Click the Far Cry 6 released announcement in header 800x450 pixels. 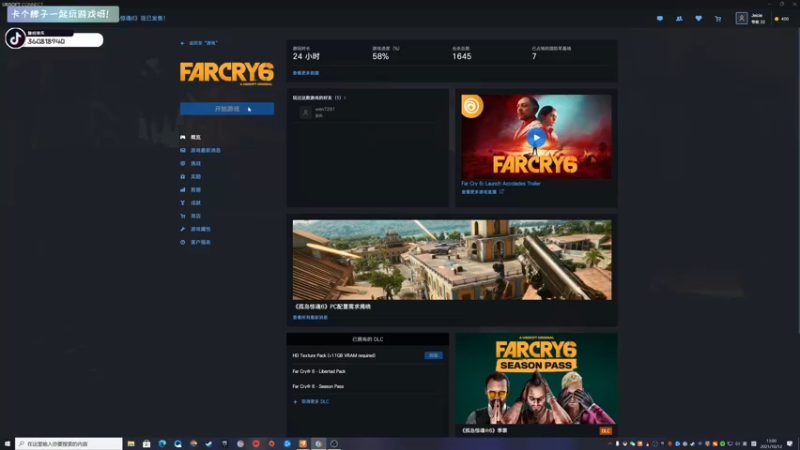coord(142,18)
